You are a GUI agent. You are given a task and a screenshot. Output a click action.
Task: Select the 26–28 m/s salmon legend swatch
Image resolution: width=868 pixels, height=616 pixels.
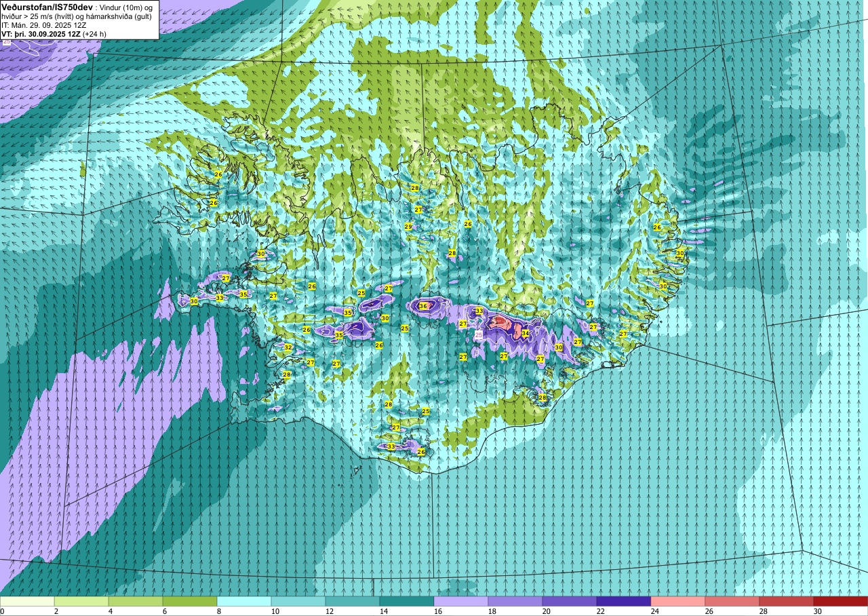(x=732, y=601)
